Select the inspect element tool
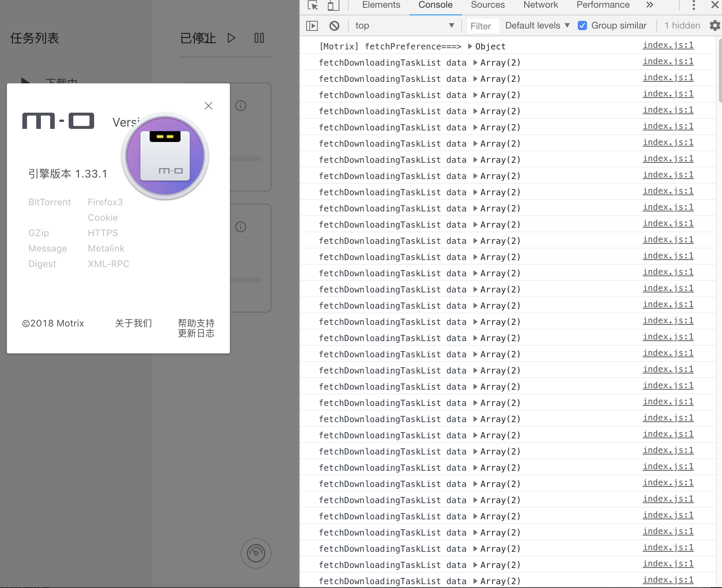This screenshot has height=588, width=722. point(313,5)
